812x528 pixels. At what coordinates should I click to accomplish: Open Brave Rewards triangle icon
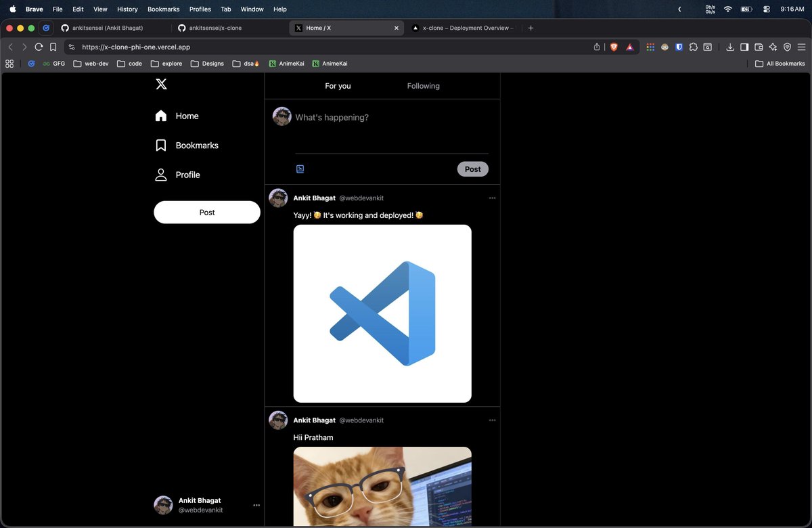point(629,47)
